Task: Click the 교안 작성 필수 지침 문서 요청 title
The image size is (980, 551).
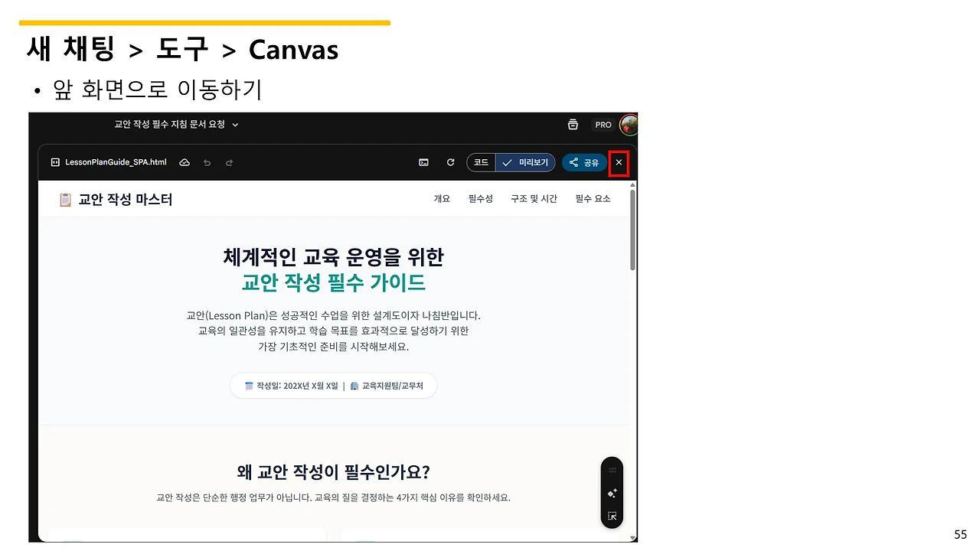Action: pos(170,125)
